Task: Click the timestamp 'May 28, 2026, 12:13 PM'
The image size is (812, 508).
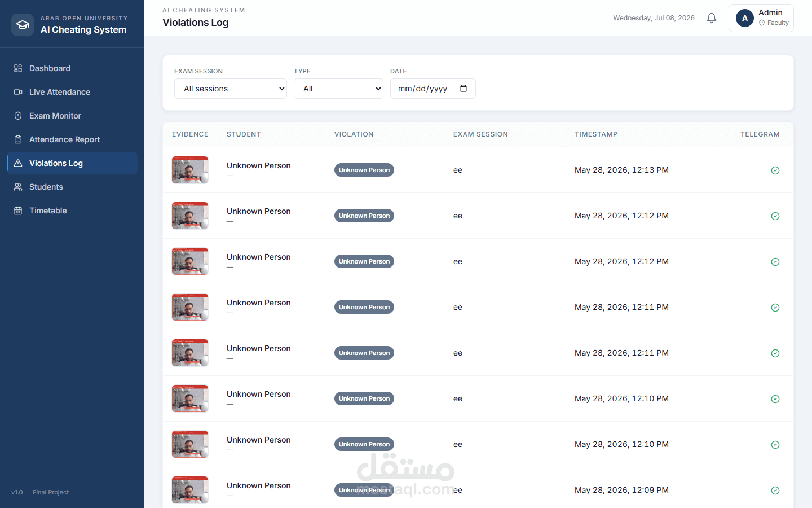Action: pyautogui.click(x=621, y=170)
